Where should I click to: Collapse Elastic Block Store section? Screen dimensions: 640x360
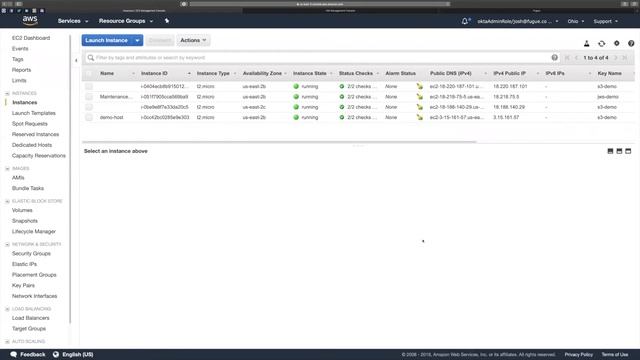tap(7, 201)
